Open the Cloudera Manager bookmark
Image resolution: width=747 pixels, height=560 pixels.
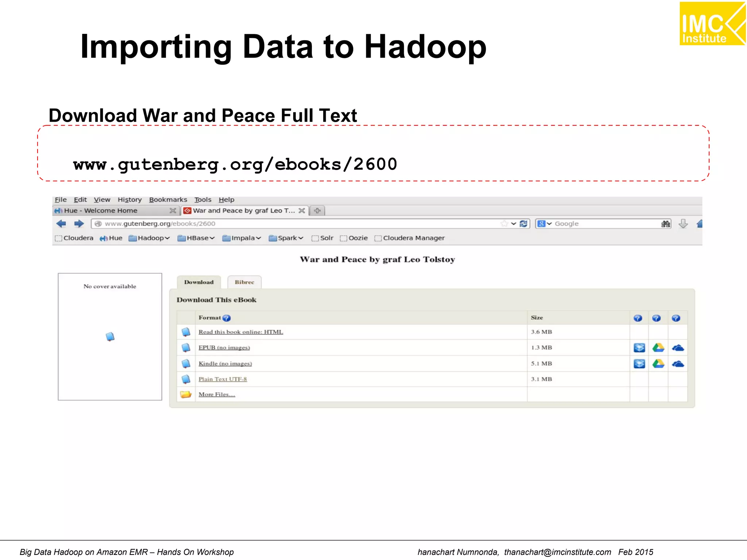[x=410, y=238]
